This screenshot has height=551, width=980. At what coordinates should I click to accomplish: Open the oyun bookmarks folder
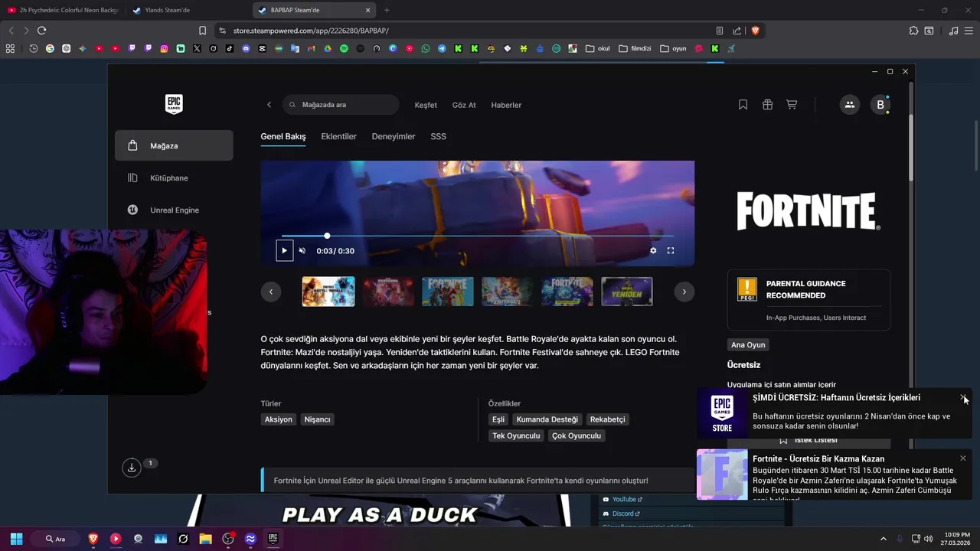(x=673, y=48)
